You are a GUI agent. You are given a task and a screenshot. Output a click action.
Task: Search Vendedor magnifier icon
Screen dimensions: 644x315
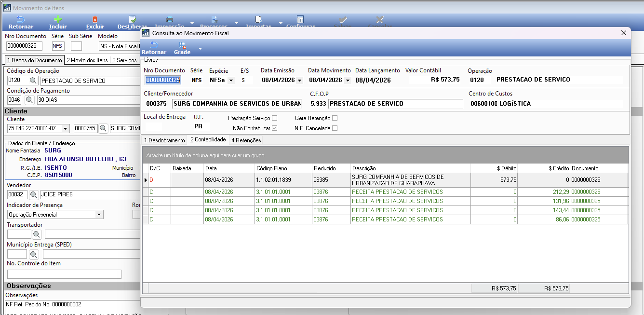(34, 194)
